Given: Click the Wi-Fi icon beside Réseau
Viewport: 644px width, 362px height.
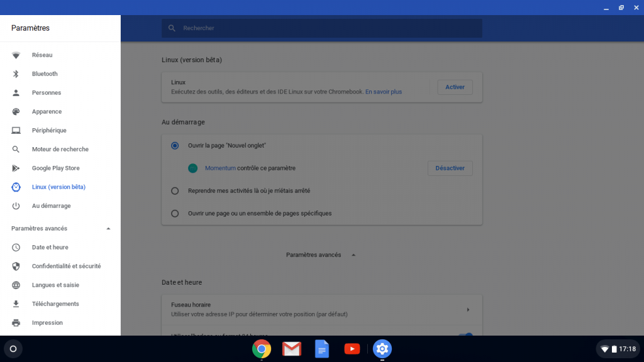Looking at the screenshot, I should pyautogui.click(x=16, y=55).
